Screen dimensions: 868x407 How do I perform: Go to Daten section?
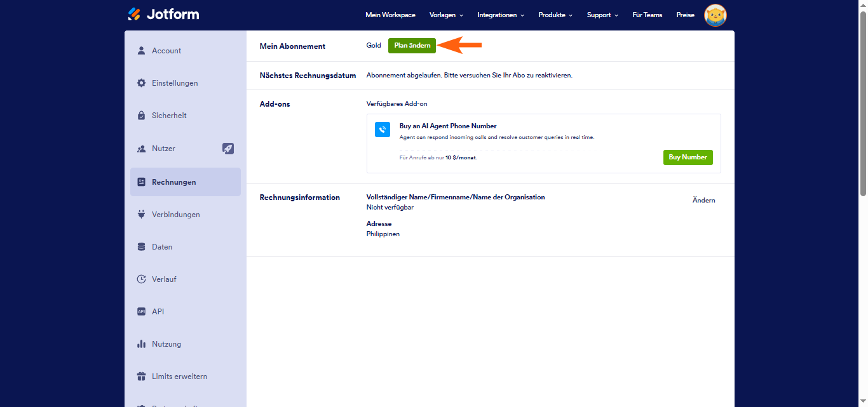pyautogui.click(x=186, y=247)
